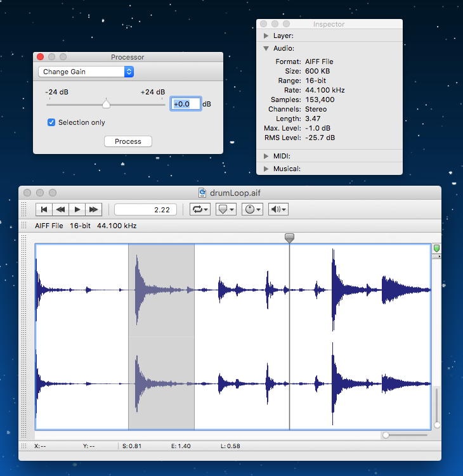Screen dimensions: 463x476
Task: Toggle the Selection only checkbox
Action: 52,122
